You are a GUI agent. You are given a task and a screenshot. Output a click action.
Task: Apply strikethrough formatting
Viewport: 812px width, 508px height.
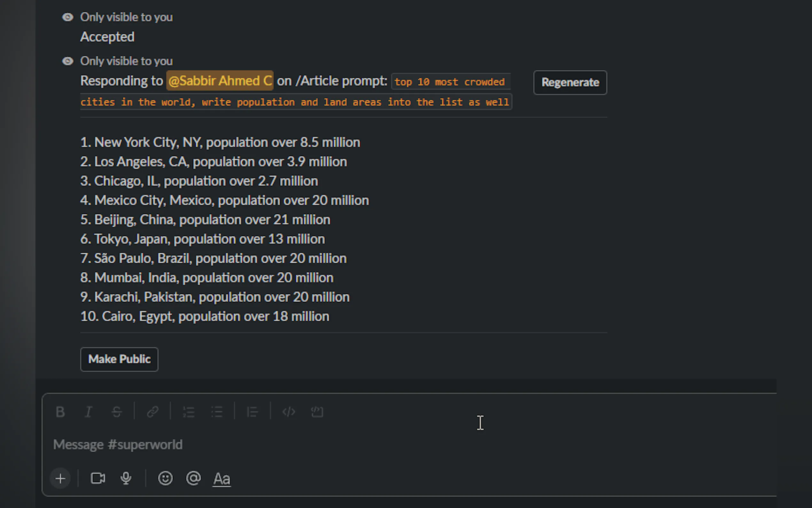pyautogui.click(x=116, y=412)
